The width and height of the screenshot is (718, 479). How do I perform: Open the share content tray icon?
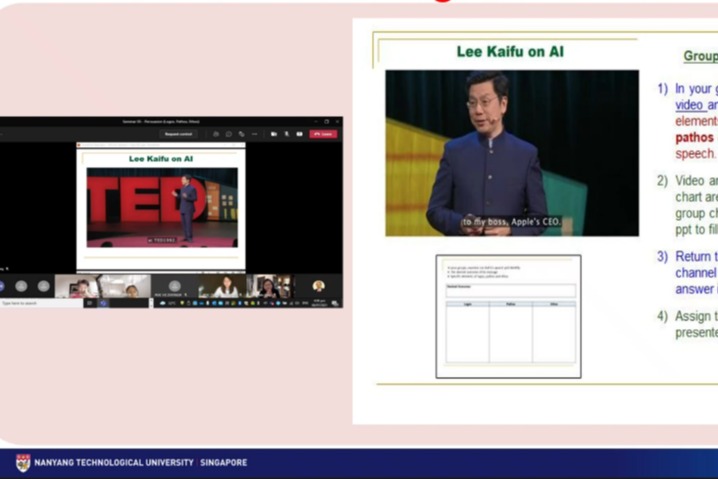(x=299, y=134)
